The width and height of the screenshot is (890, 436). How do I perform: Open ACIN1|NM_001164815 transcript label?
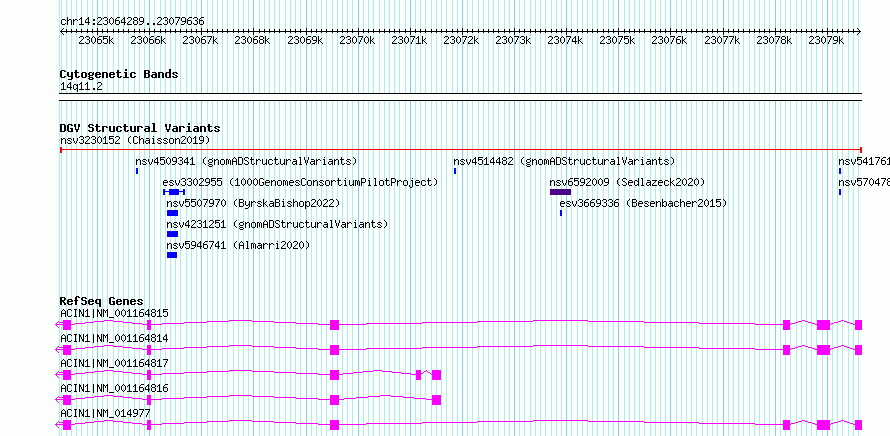(x=114, y=313)
